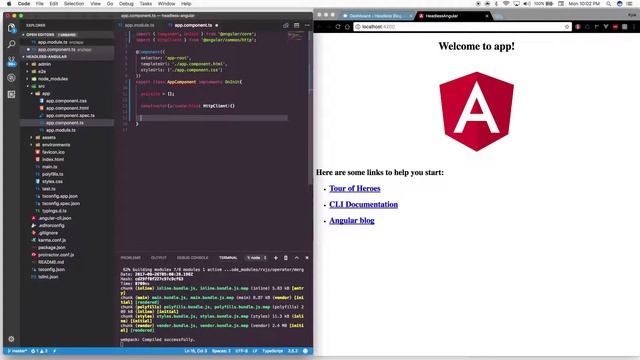Click the browser address bar showing localhost:4200
The image size is (640, 360).
(x=461, y=27)
